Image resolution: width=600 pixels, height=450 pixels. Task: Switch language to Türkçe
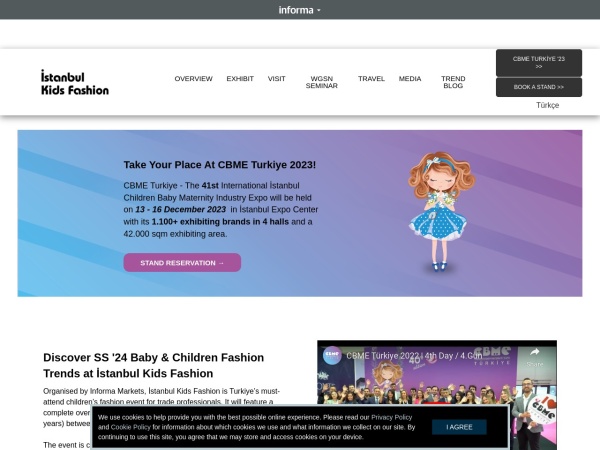[x=547, y=105]
